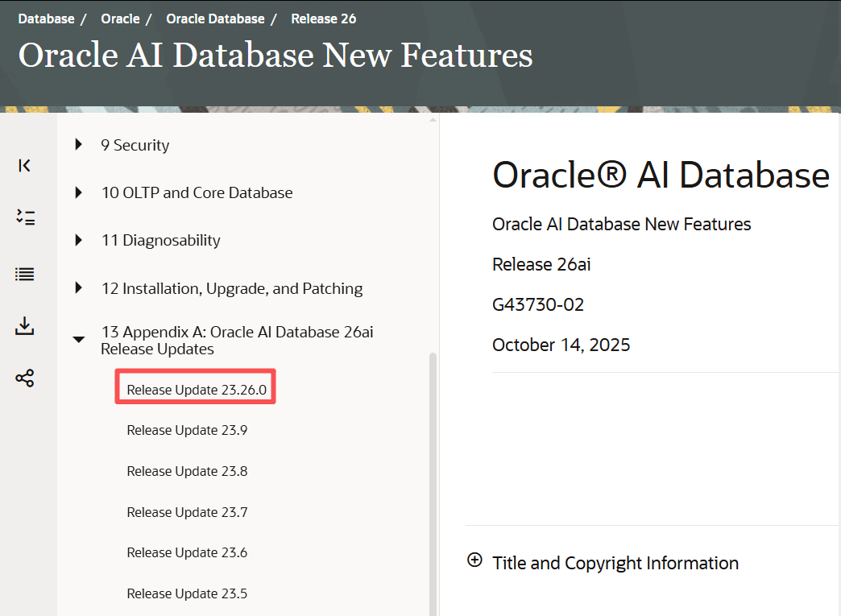841x616 pixels.
Task: Expand the 9 Security section
Action: tap(78, 145)
